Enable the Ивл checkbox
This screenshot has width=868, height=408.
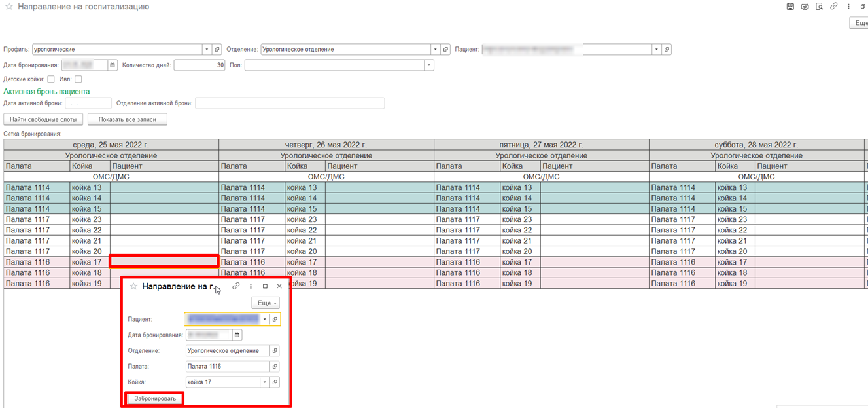tap(78, 79)
